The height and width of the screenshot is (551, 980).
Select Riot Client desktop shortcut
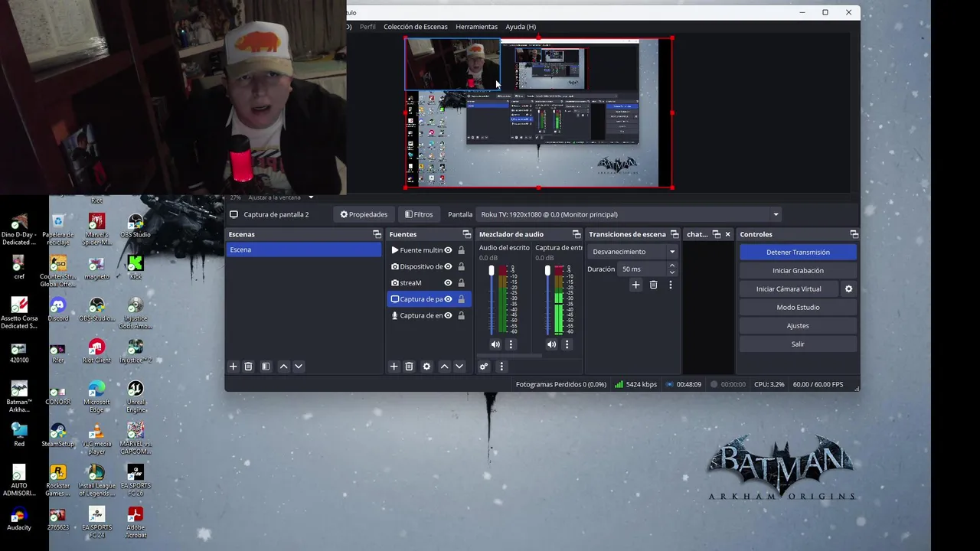tap(96, 351)
